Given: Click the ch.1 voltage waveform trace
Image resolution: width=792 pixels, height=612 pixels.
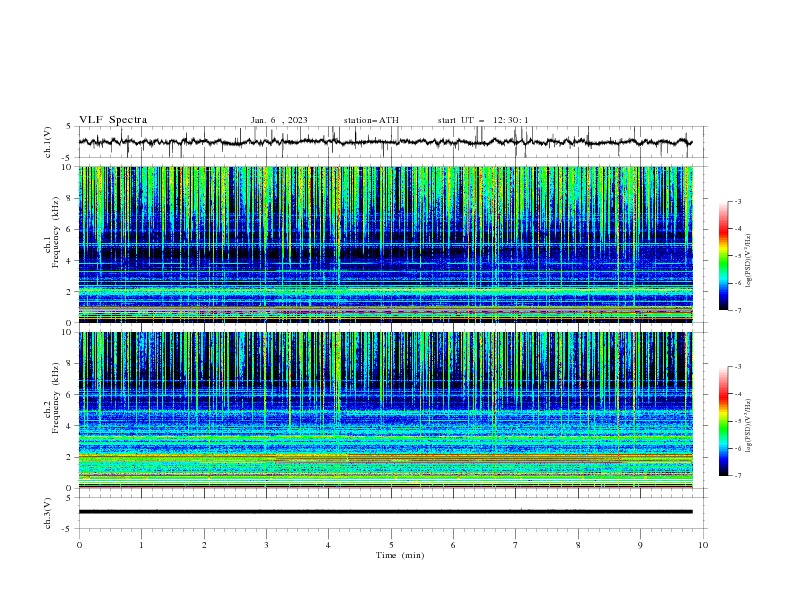Looking at the screenshot, I should click(x=385, y=142).
